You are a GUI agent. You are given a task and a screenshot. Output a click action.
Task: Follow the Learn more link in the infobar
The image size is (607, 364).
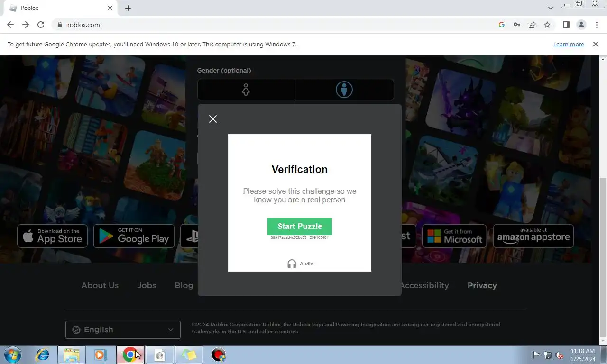(x=569, y=44)
